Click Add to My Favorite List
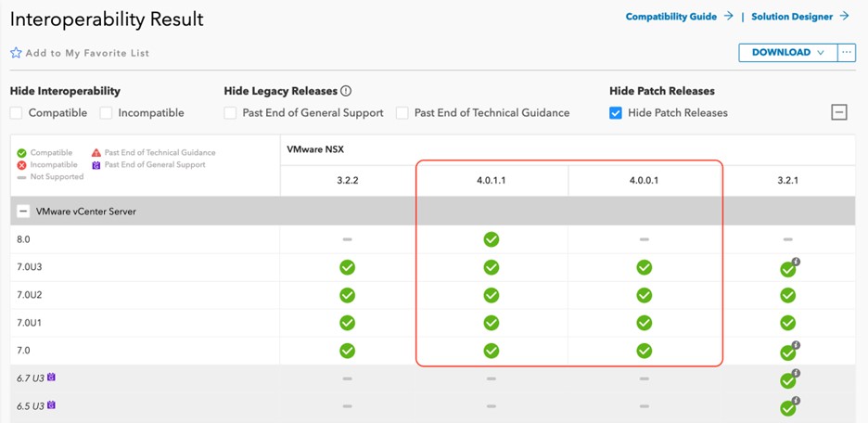The image size is (868, 423). click(87, 53)
